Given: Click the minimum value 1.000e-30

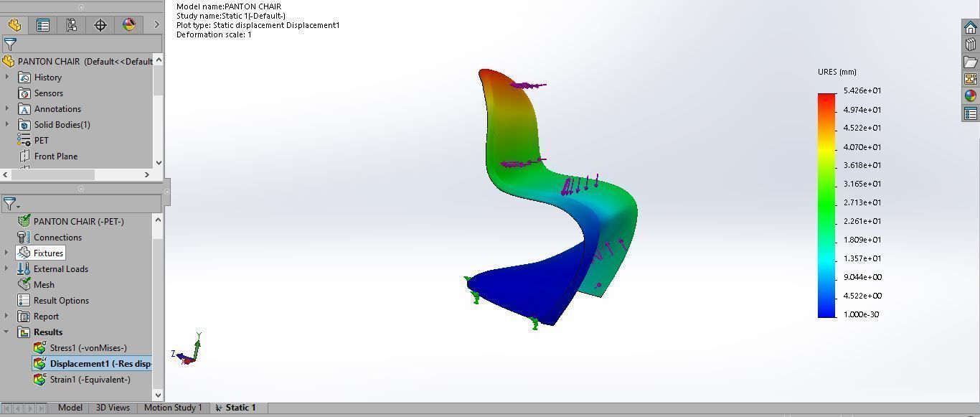Looking at the screenshot, I should click(861, 314).
